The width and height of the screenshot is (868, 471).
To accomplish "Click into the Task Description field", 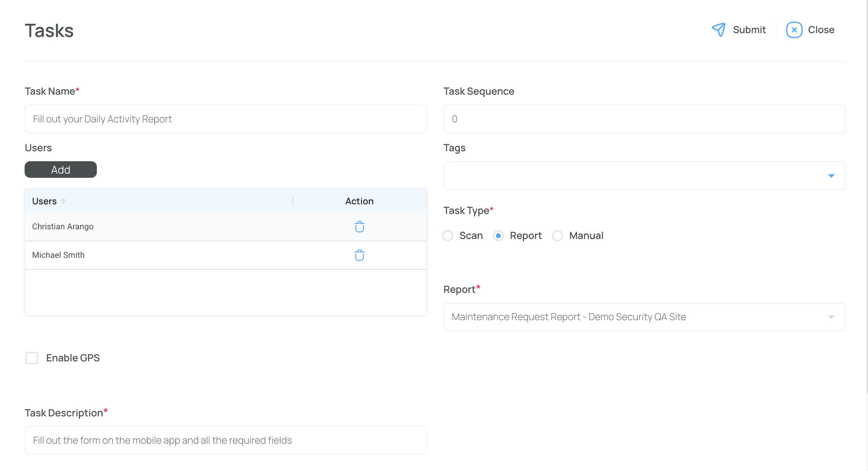I will coord(226,440).
